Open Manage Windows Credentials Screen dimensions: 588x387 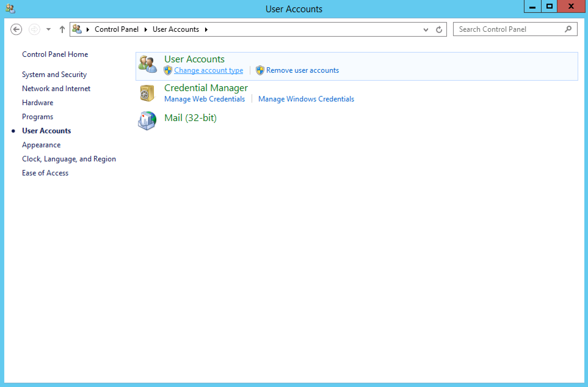306,99
